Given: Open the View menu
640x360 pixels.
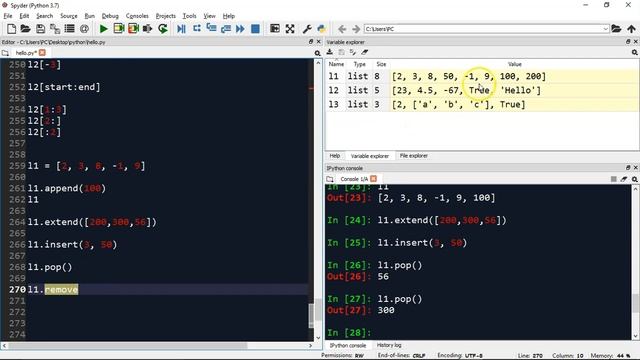Looking at the screenshot, I should 209,16.
